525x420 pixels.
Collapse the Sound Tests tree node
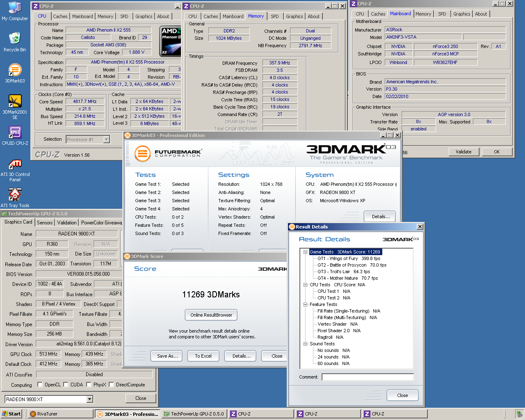[305, 344]
